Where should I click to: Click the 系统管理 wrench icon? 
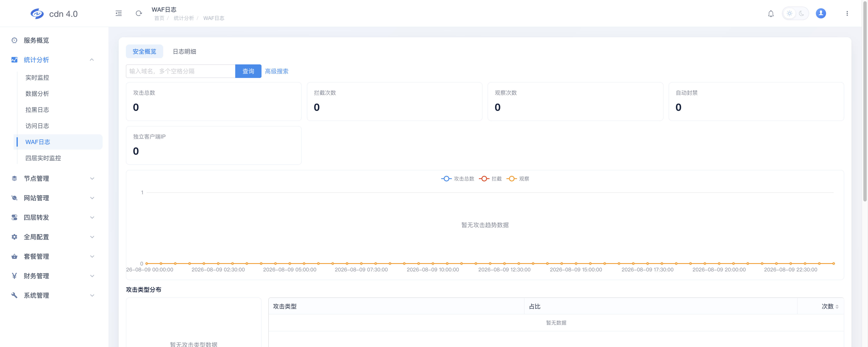(x=14, y=296)
